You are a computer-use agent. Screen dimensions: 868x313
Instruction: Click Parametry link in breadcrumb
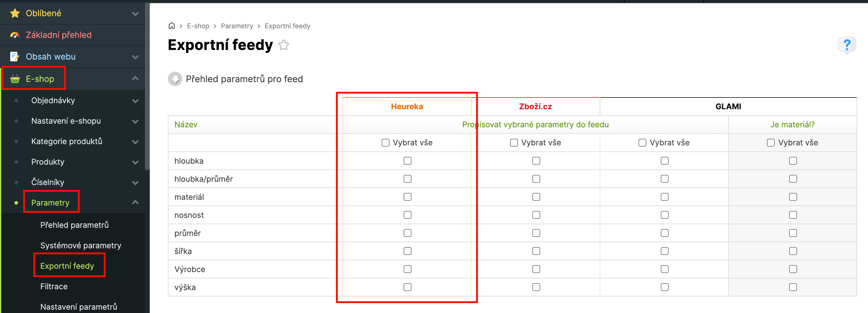(x=237, y=26)
